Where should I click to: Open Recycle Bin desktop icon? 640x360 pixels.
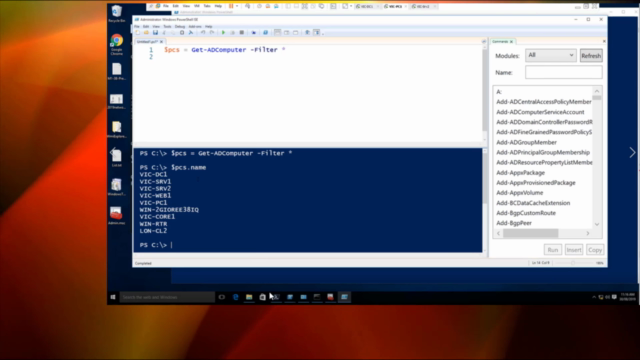116,13
